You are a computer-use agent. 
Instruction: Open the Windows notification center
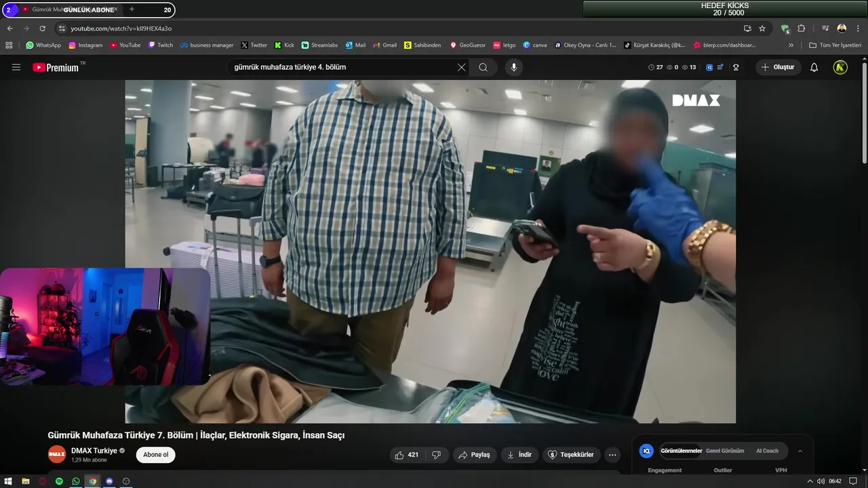pos(853,481)
